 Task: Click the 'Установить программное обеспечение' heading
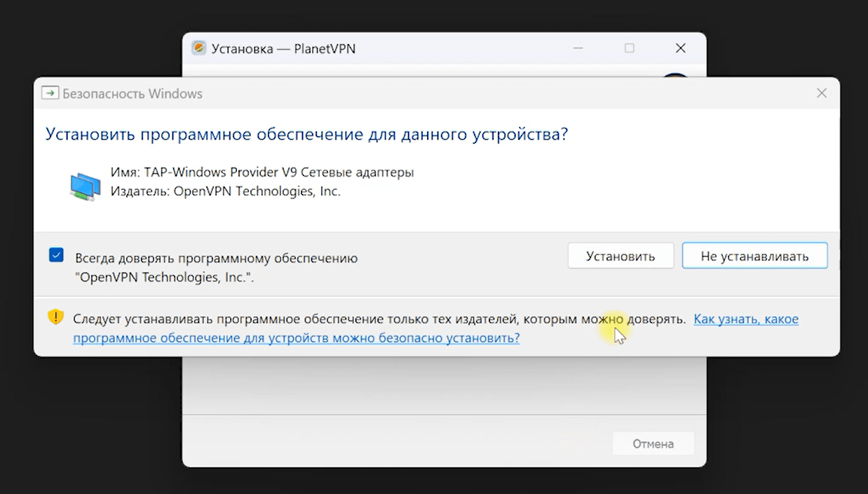point(306,135)
